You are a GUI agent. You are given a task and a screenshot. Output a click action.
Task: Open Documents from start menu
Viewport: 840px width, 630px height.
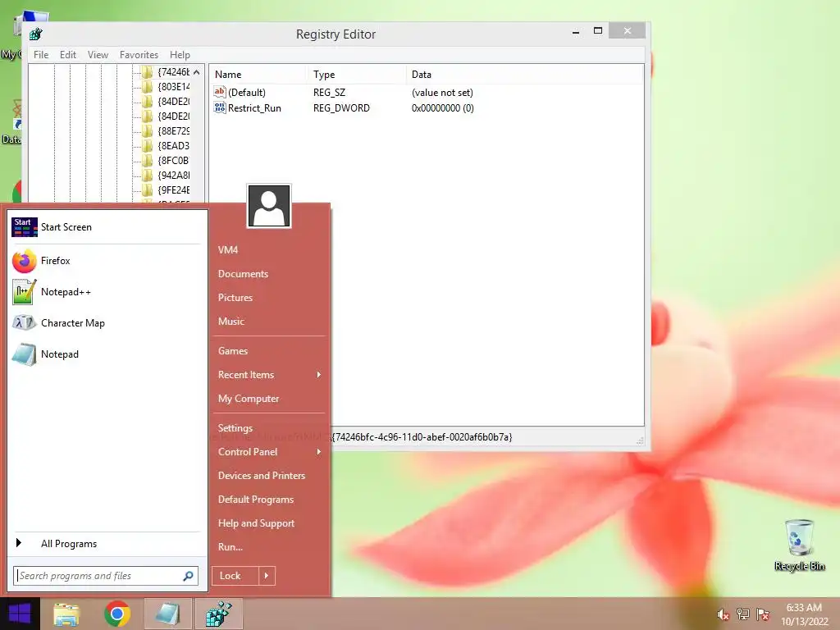pos(243,274)
